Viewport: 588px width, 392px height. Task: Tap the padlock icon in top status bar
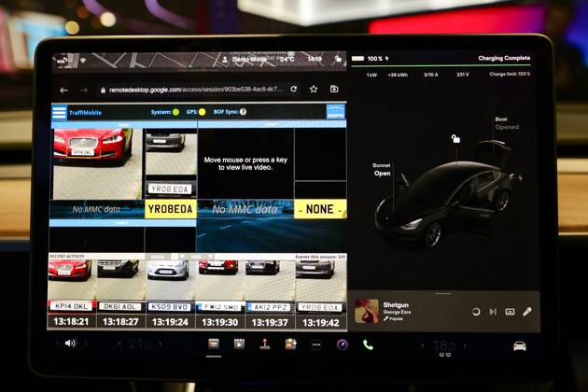tap(338, 59)
